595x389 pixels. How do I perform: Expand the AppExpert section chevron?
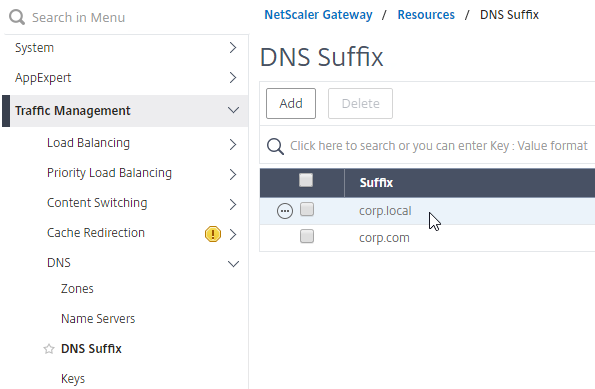[233, 78]
